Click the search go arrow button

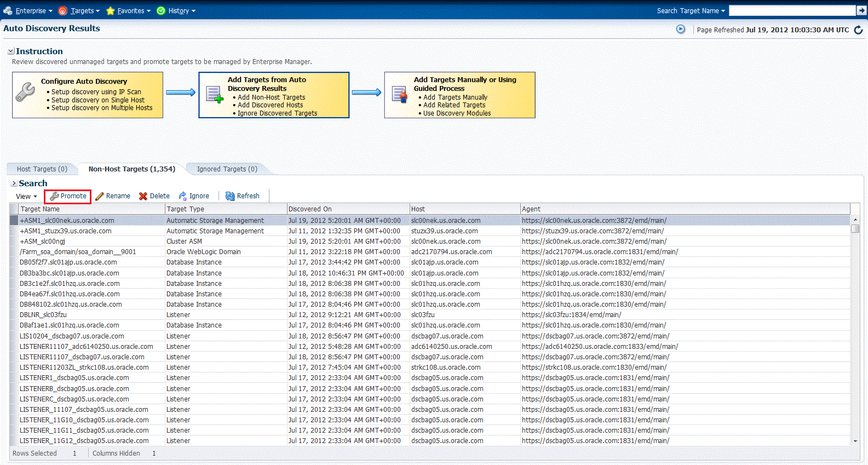861,10
